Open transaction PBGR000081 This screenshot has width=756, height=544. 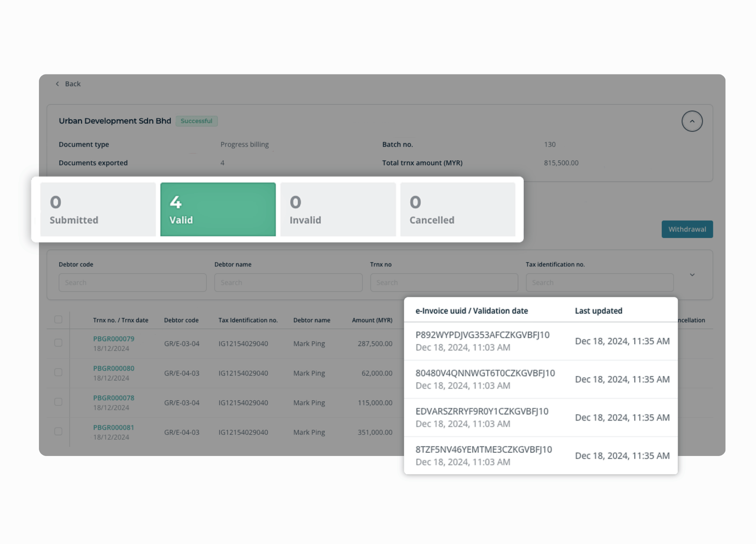pos(114,428)
